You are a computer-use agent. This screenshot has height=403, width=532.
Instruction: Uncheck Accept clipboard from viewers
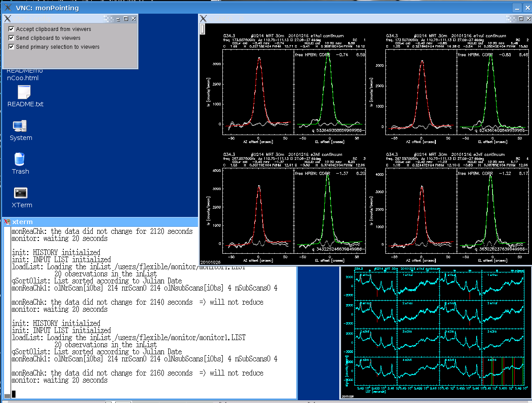(x=12, y=29)
